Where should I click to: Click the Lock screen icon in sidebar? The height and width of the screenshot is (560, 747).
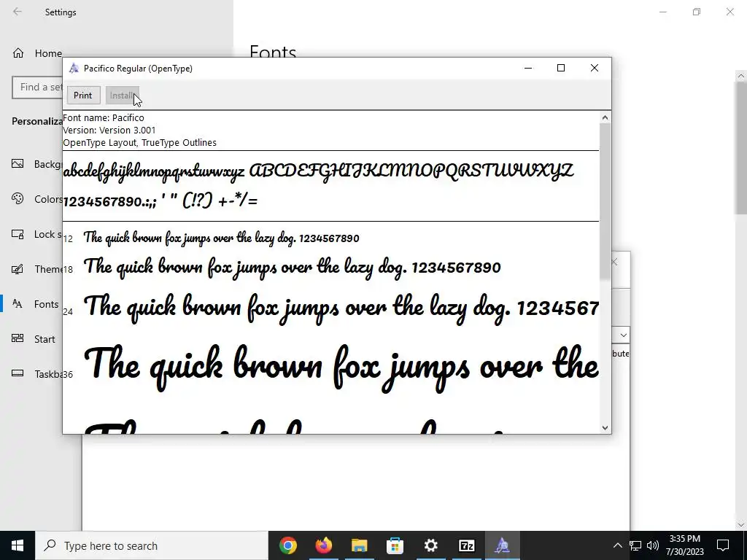(18, 234)
